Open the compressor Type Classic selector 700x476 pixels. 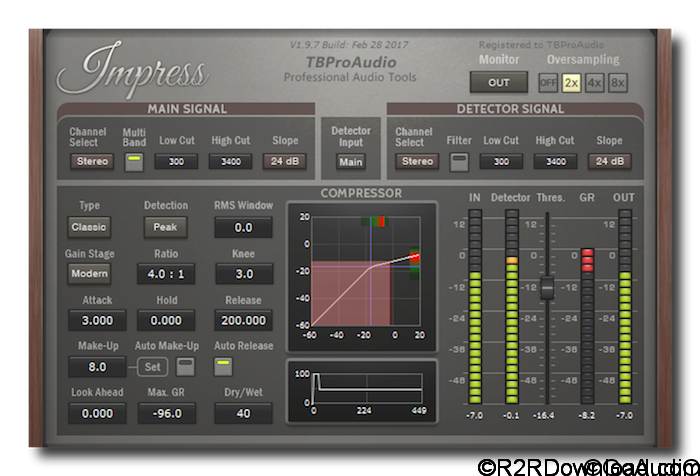coord(89,227)
